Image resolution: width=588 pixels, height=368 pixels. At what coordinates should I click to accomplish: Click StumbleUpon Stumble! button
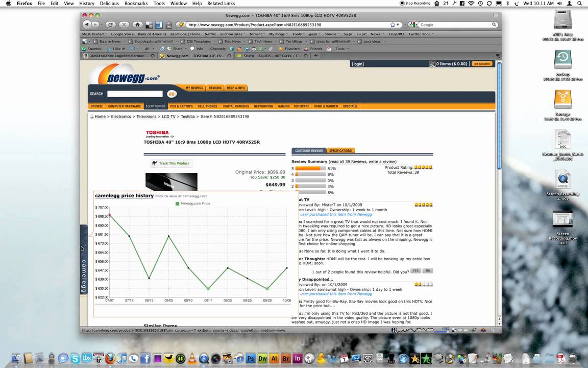tap(92, 49)
